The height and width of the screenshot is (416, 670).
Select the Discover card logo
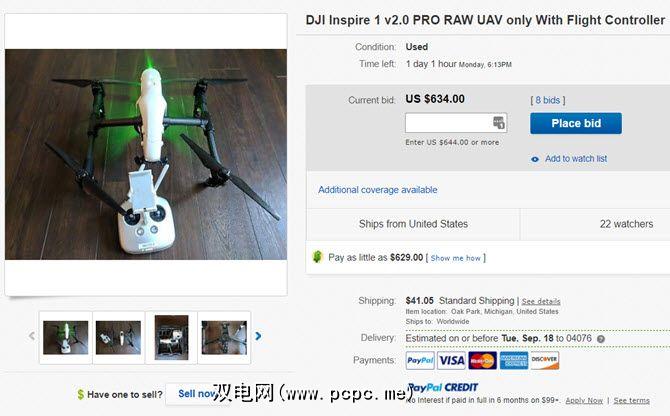[x=544, y=360]
